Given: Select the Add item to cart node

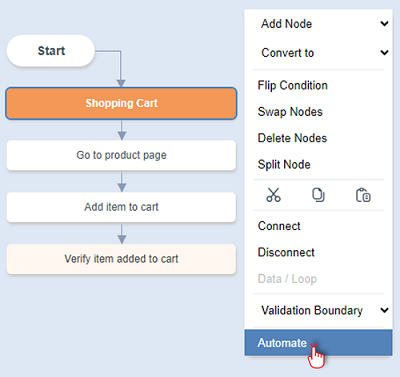Looking at the screenshot, I should click(x=121, y=207).
